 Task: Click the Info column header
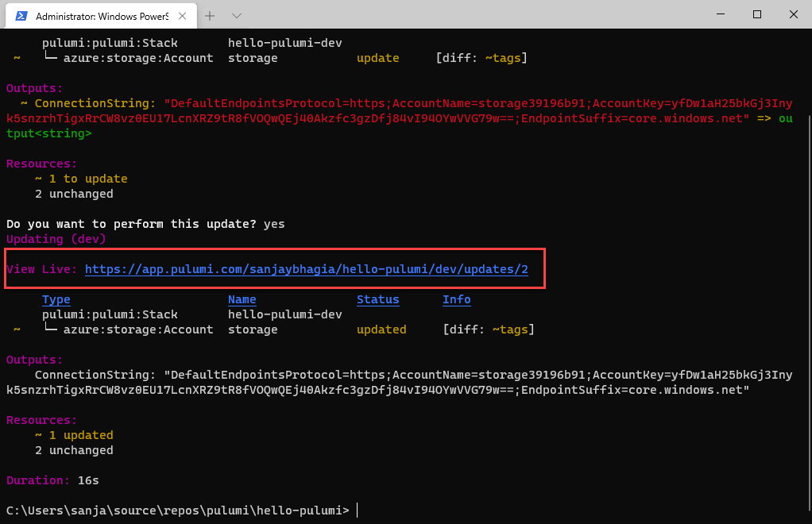(457, 299)
